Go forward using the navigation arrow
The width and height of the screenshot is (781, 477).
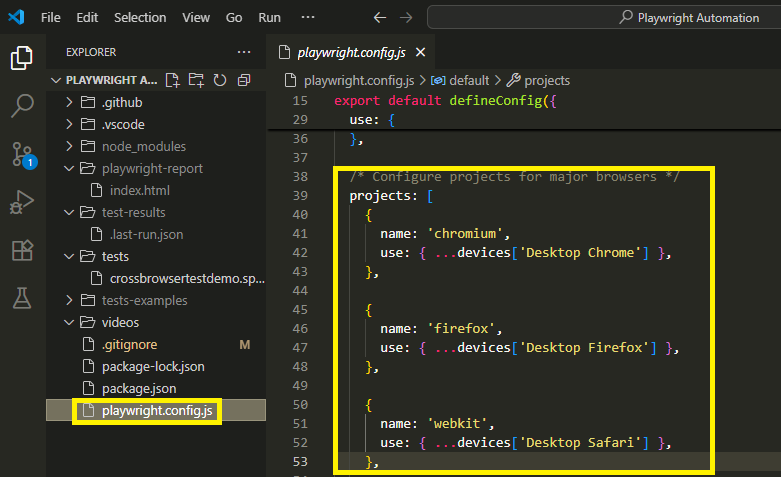tap(406, 17)
